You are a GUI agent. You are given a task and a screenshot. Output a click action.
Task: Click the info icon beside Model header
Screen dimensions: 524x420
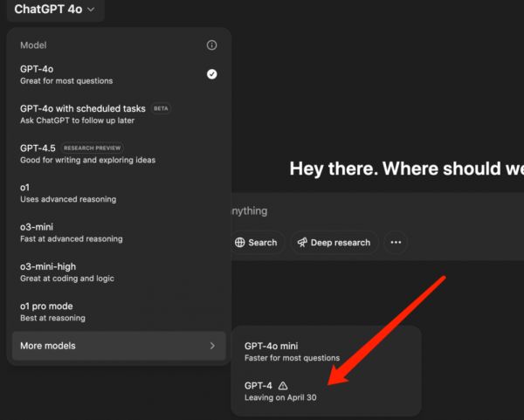tap(211, 45)
